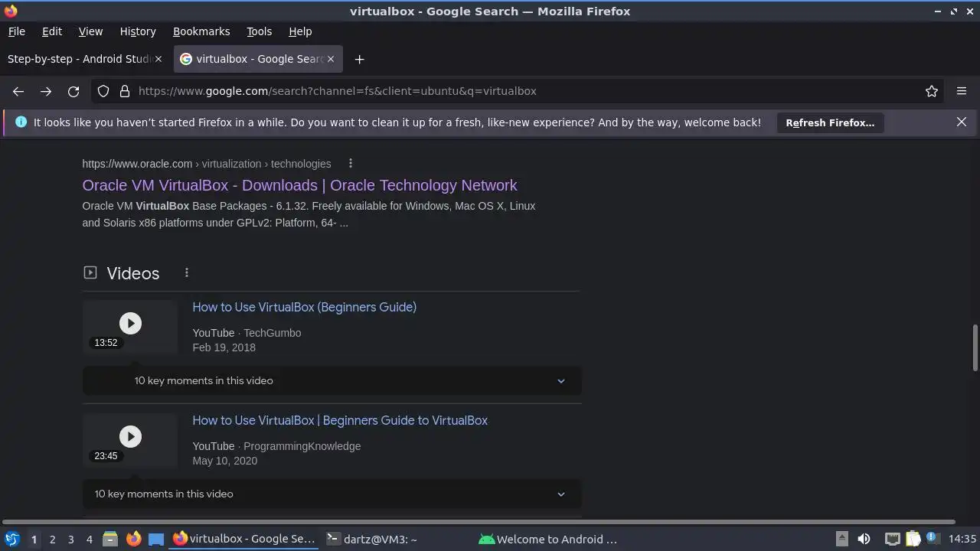Show site security info via the padlock icon

click(x=125, y=91)
